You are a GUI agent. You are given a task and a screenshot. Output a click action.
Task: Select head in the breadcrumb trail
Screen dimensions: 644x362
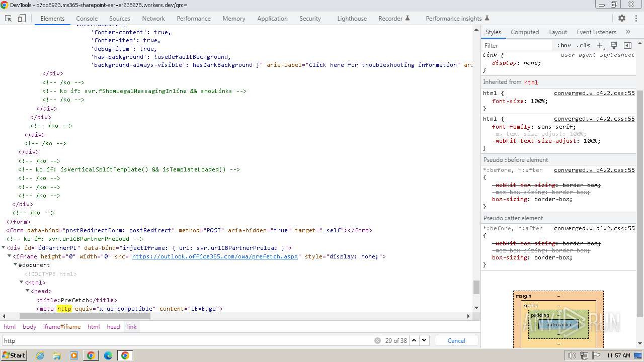[113, 327]
